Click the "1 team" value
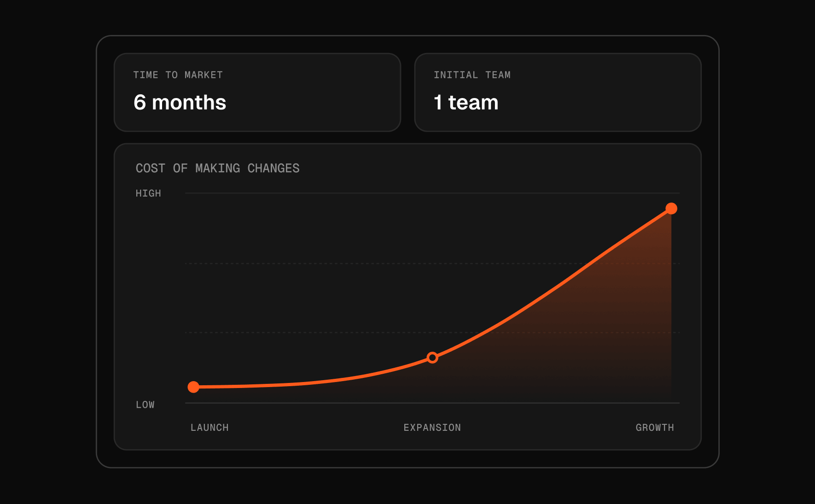The width and height of the screenshot is (815, 504). point(466,102)
